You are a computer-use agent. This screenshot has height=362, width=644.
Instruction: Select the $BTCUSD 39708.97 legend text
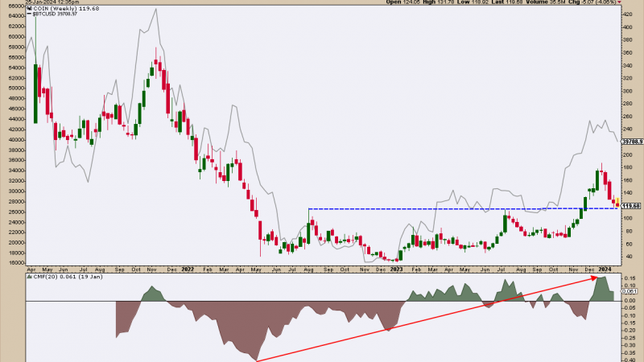tap(54, 14)
